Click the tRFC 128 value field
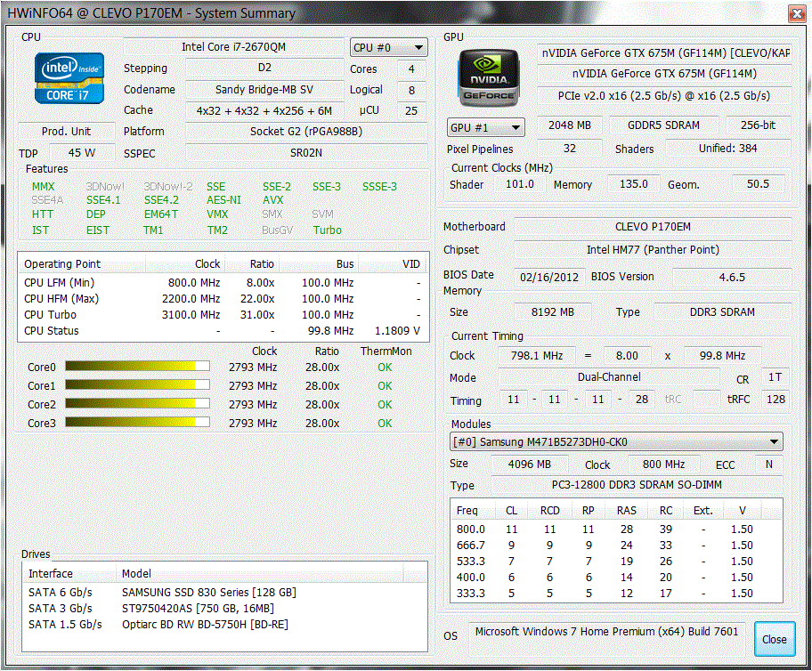Image resolution: width=812 pixels, height=671 pixels. click(x=775, y=400)
